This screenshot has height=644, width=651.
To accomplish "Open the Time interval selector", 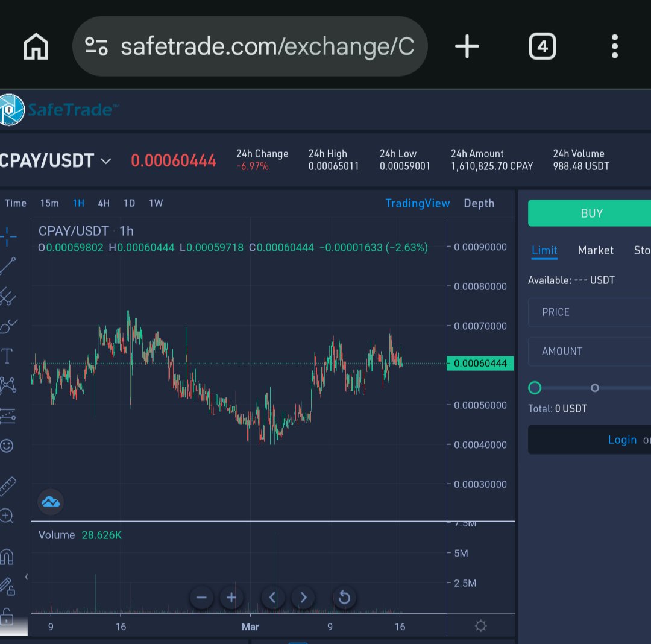I will tap(15, 203).
